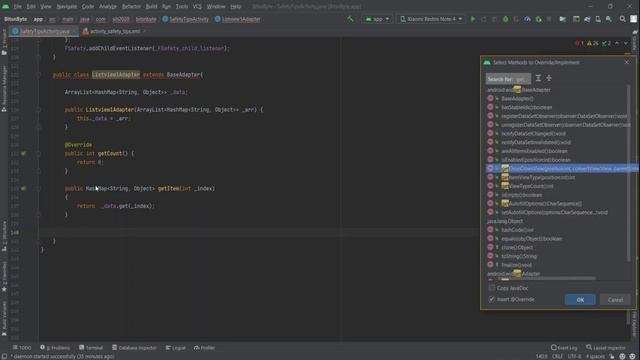Open the Profile app gauge icon
Screen dimensions: 640x360
click(x=527, y=19)
